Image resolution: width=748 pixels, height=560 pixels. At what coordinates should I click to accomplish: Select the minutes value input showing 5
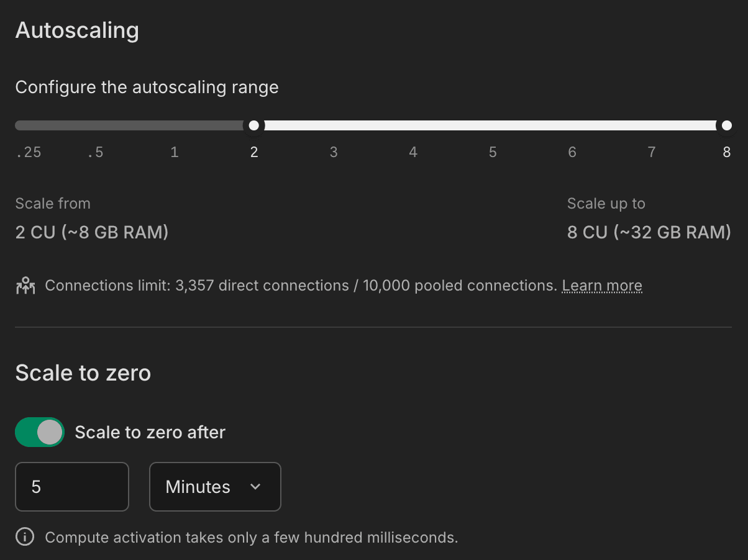click(x=71, y=487)
